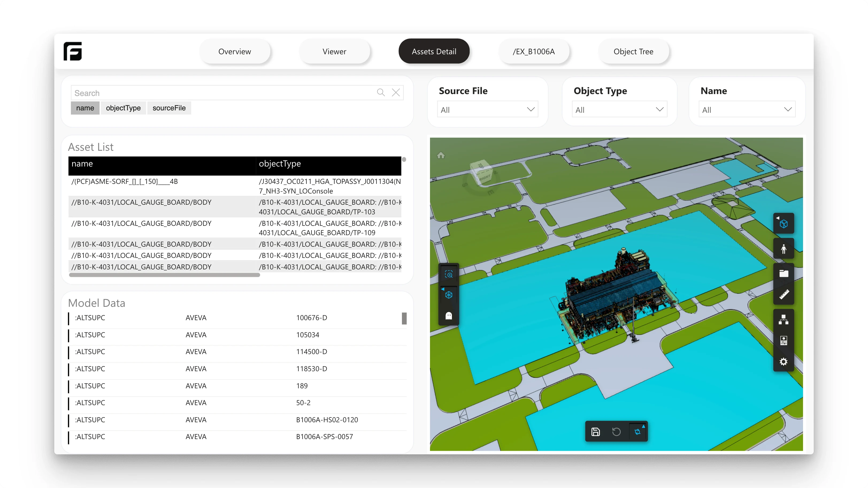Click the Model Data value B1006A-HS02-0120

coord(327,420)
